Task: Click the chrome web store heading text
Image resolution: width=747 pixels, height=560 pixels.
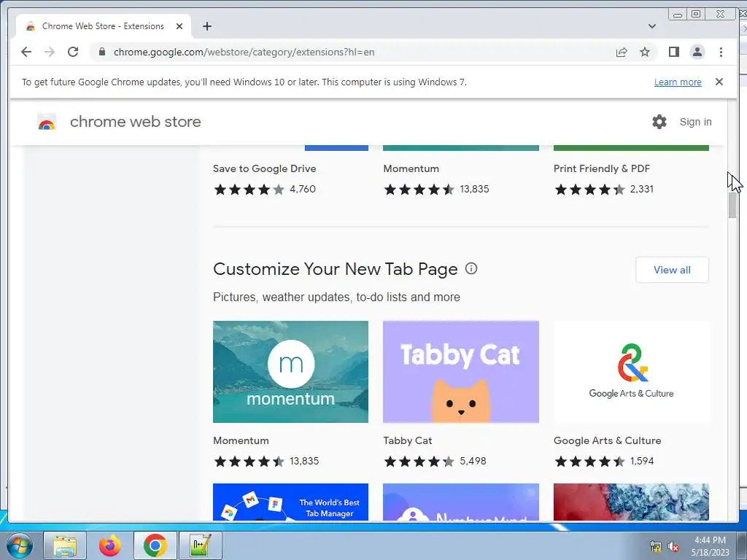Action: pyautogui.click(x=135, y=122)
